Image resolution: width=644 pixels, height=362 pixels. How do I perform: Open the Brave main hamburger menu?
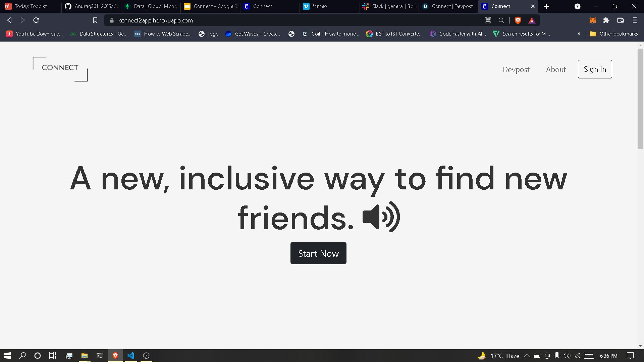click(x=635, y=20)
